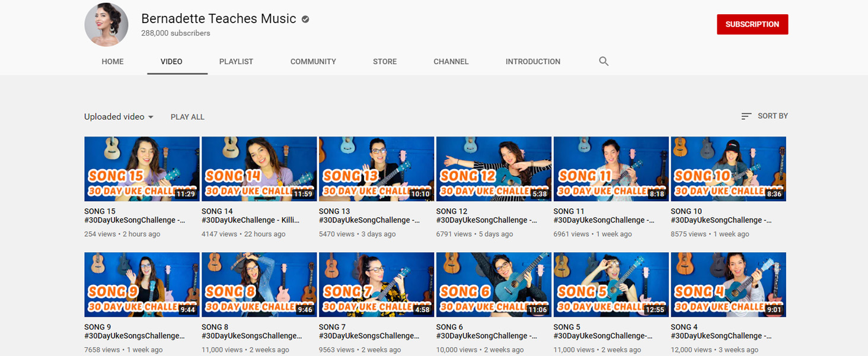Click the Bernadette Teaches Music channel name

[x=219, y=19]
